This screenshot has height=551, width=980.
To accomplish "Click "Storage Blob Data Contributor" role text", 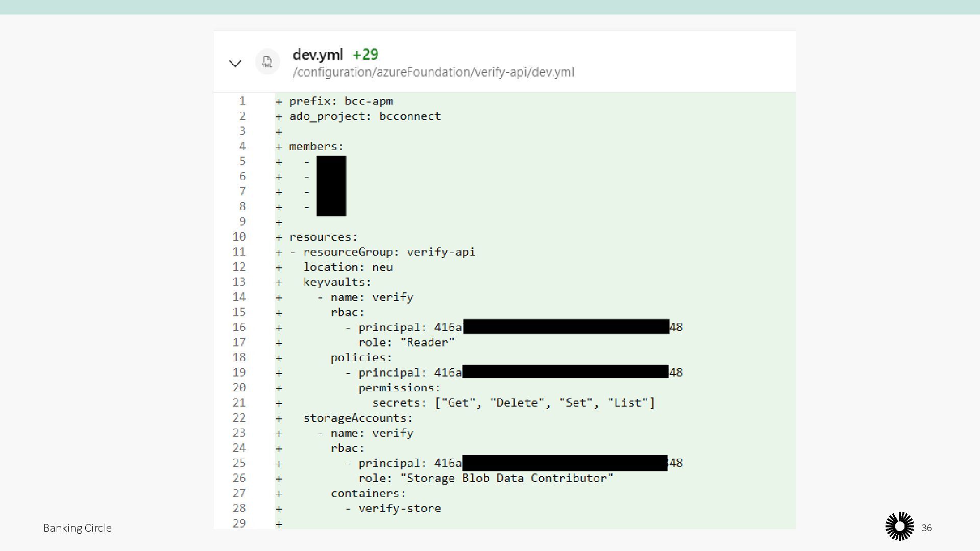I will [x=506, y=478].
